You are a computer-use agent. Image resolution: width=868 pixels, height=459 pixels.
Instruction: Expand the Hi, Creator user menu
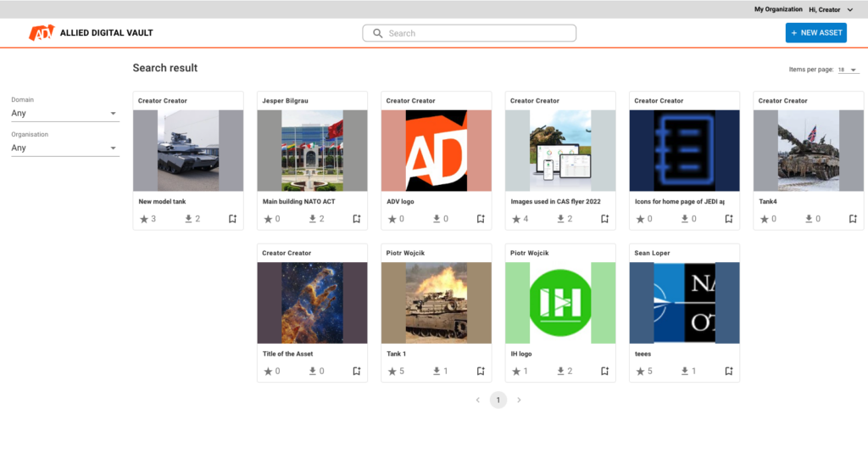[x=830, y=9]
